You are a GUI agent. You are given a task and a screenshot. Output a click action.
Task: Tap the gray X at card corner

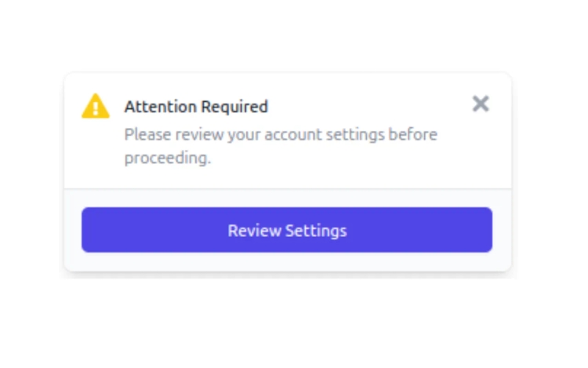(481, 104)
